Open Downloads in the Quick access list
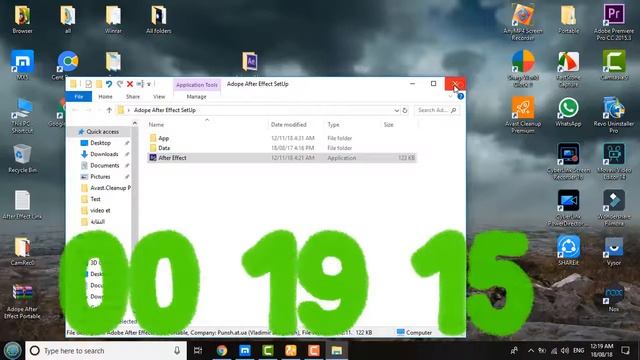Screen dimensions: 640x360 coord(104,154)
